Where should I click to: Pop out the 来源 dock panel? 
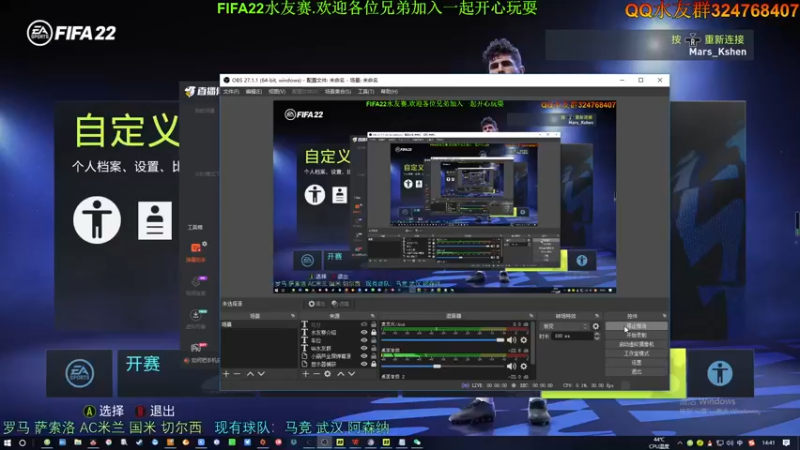tap(372, 316)
